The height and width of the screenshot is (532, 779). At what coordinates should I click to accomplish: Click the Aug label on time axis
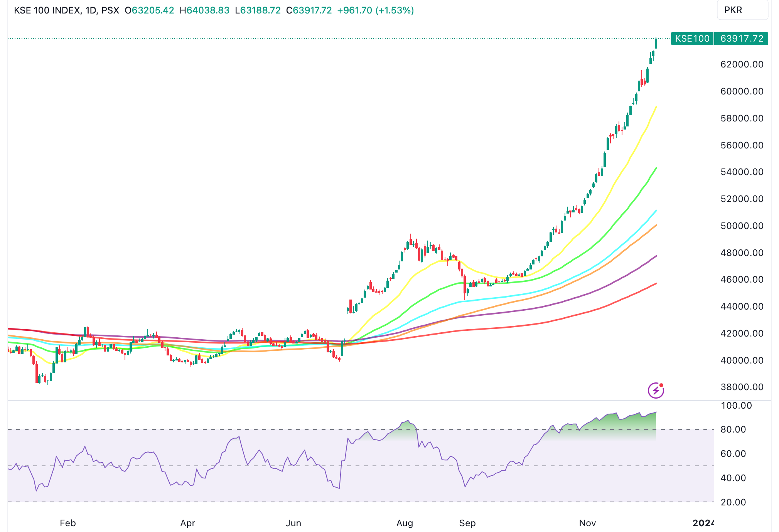pos(405,523)
